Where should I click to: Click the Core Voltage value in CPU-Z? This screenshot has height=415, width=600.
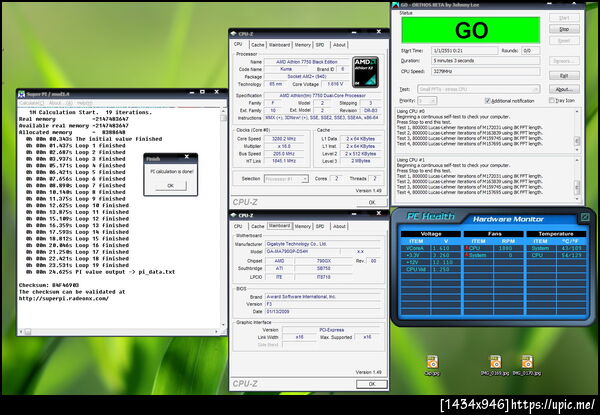point(335,84)
